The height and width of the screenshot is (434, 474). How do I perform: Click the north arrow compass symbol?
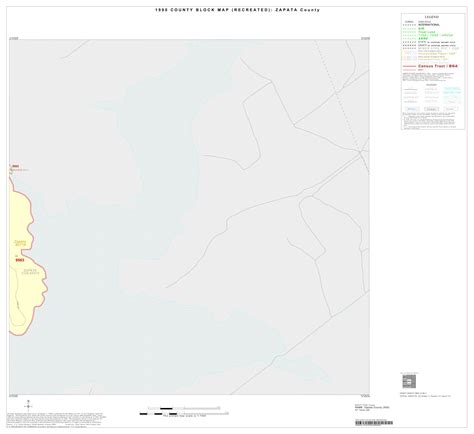[x=28, y=406]
